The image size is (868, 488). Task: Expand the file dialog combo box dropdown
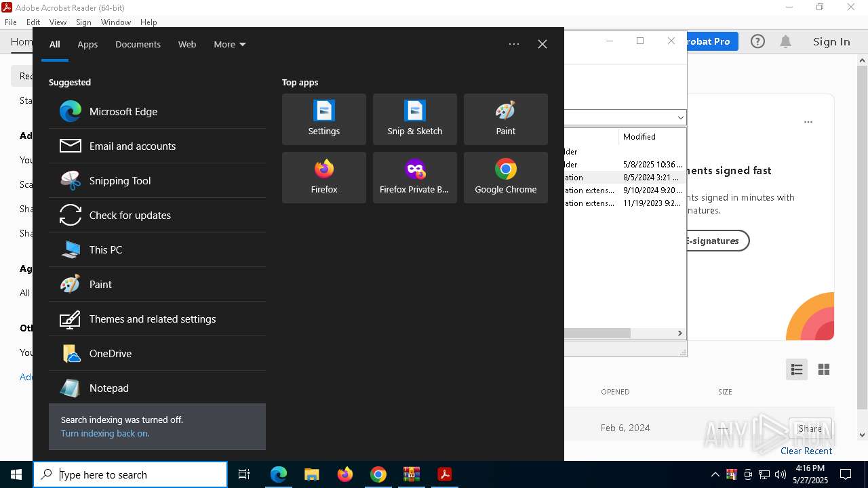(x=680, y=117)
